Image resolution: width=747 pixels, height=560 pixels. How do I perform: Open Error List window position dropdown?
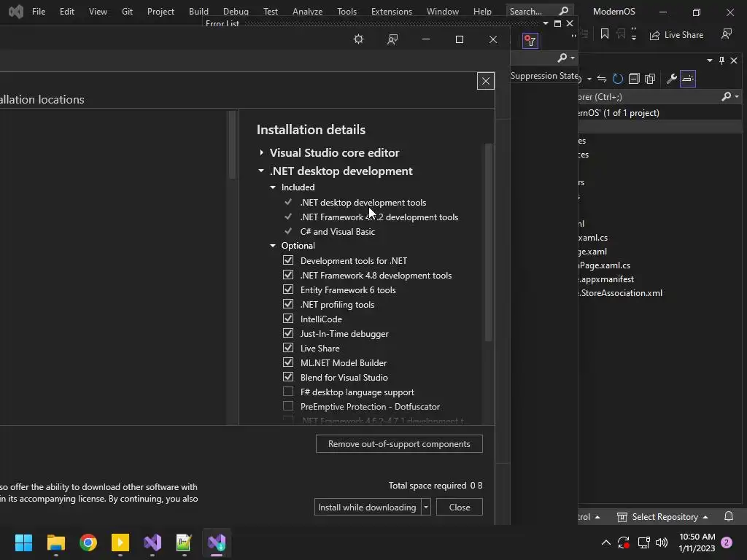click(546, 23)
